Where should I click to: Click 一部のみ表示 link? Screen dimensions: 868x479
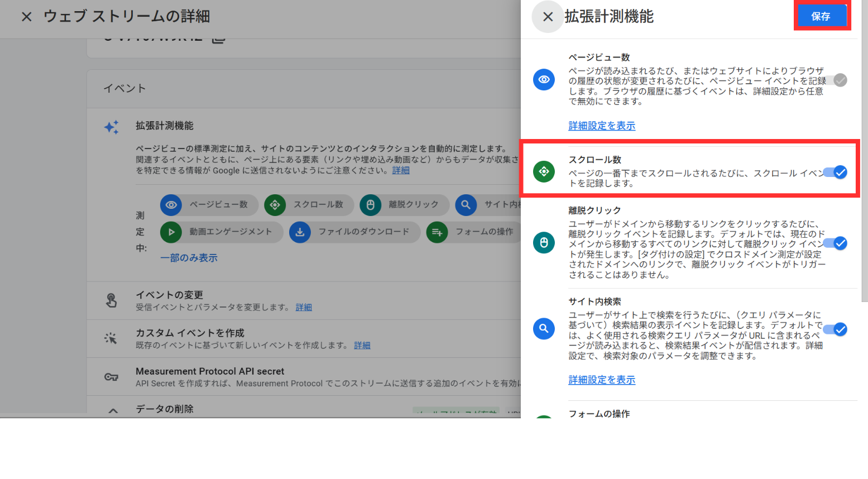(x=189, y=258)
